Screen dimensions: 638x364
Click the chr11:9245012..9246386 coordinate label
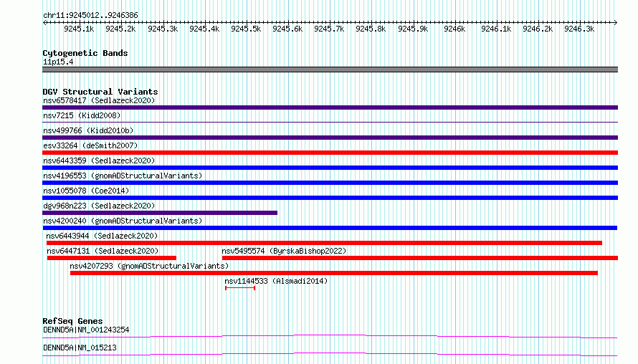tap(90, 16)
